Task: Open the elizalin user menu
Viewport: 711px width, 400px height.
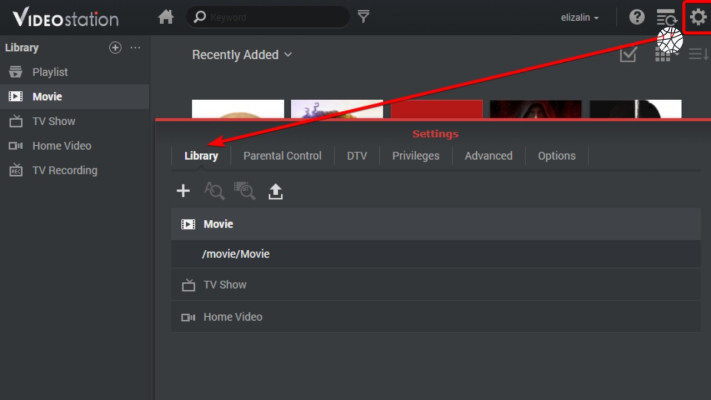Action: point(580,18)
